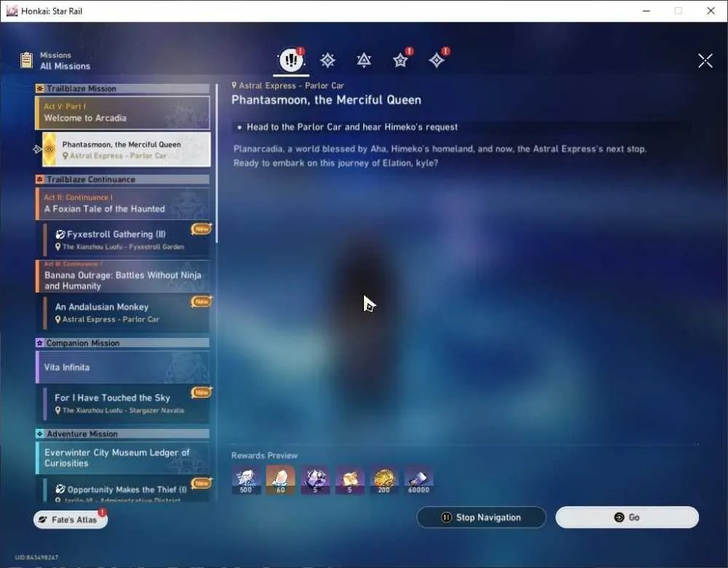The height and width of the screenshot is (568, 728).
Task: Check the gold coin reward labeled 200
Action: click(384, 480)
